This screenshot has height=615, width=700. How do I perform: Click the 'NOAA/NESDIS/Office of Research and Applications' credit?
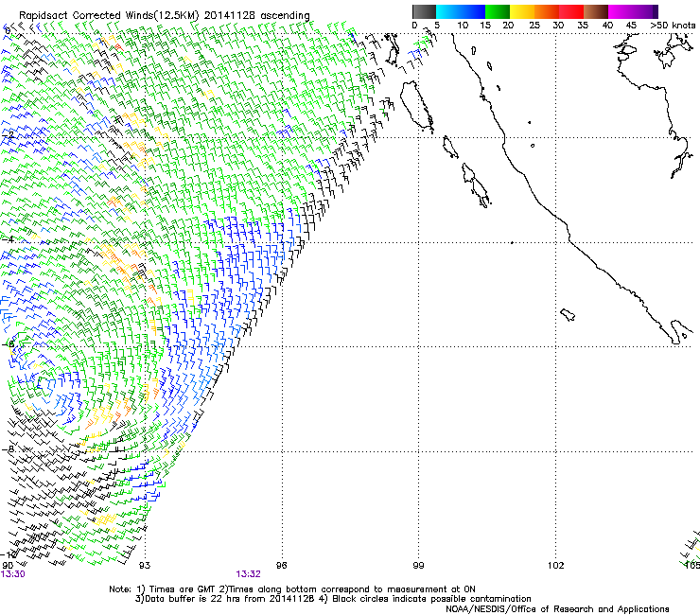(557, 609)
